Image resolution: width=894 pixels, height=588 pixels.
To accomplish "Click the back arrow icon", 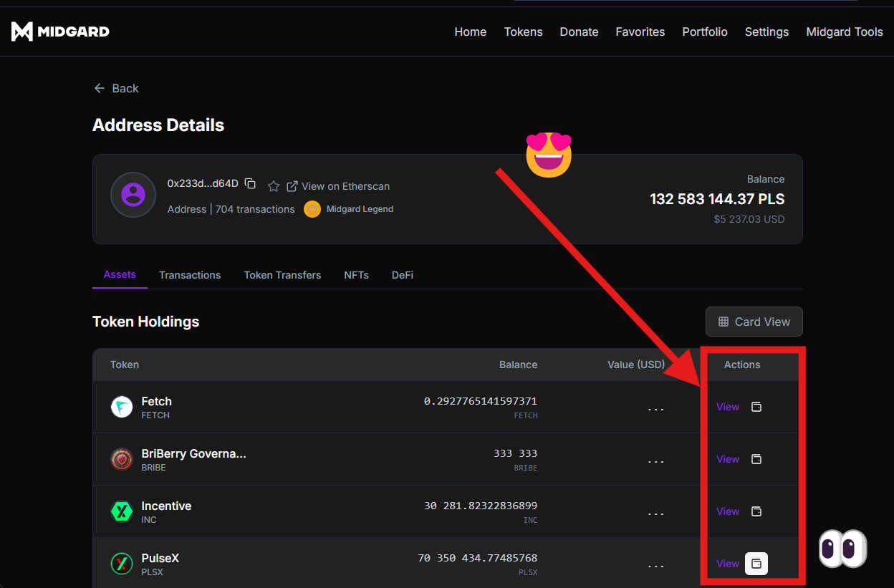I will click(x=100, y=88).
